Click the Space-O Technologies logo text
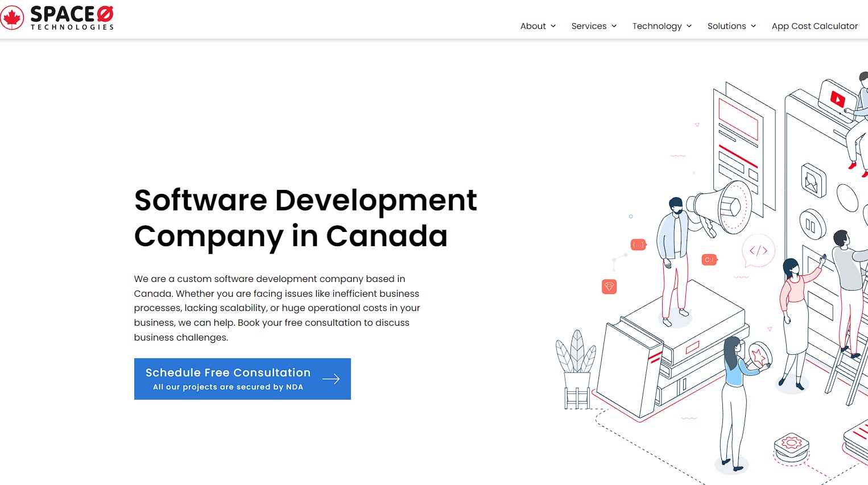 pos(72,18)
